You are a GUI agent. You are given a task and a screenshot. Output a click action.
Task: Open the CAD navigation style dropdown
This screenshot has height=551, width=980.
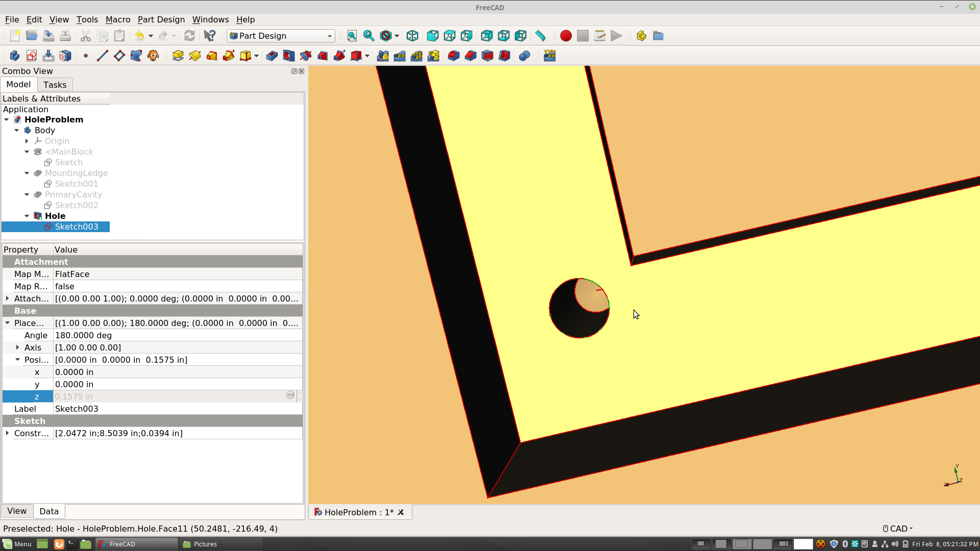click(x=898, y=529)
